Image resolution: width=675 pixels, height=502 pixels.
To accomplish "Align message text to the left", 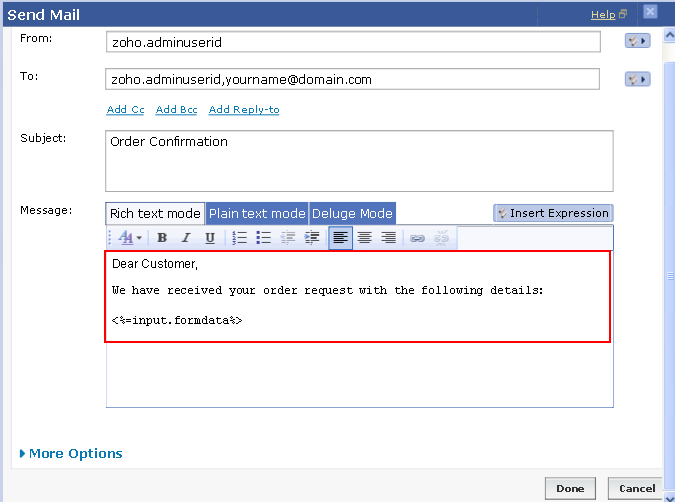I will 341,238.
